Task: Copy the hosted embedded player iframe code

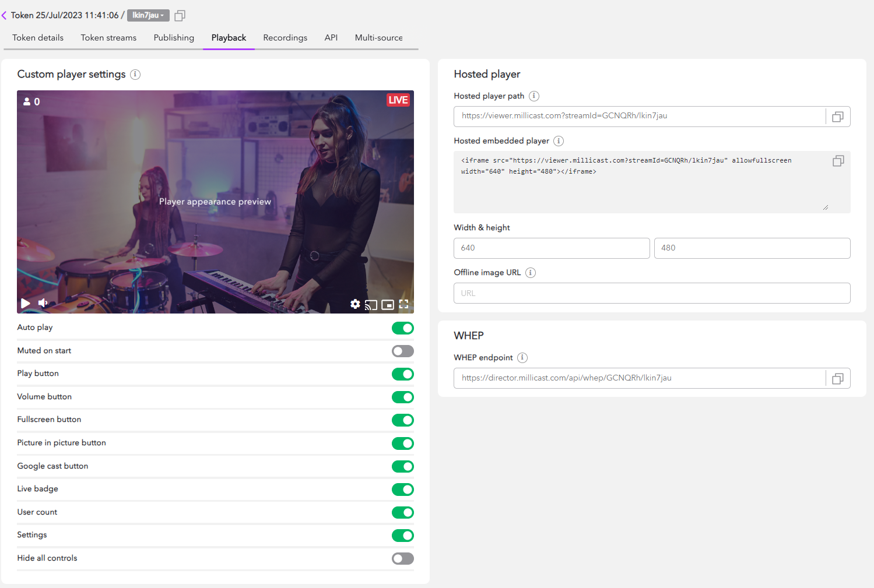Action: pyautogui.click(x=838, y=161)
